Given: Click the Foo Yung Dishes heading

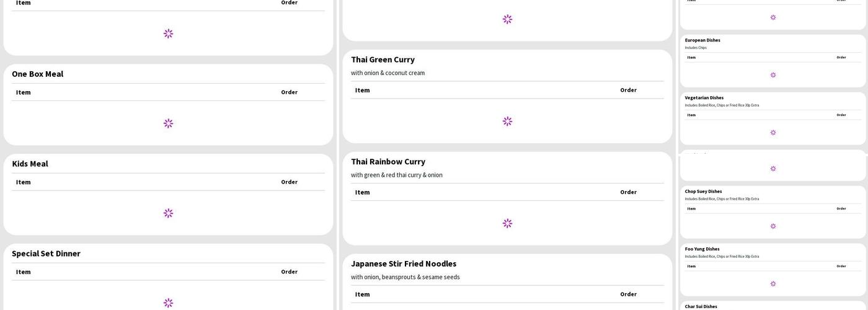Looking at the screenshot, I should [x=702, y=249].
